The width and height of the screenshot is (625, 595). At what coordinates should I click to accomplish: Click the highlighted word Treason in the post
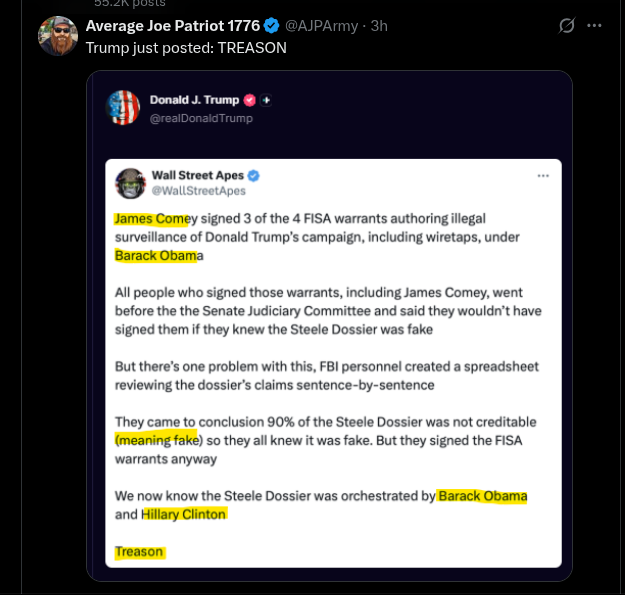click(x=139, y=552)
